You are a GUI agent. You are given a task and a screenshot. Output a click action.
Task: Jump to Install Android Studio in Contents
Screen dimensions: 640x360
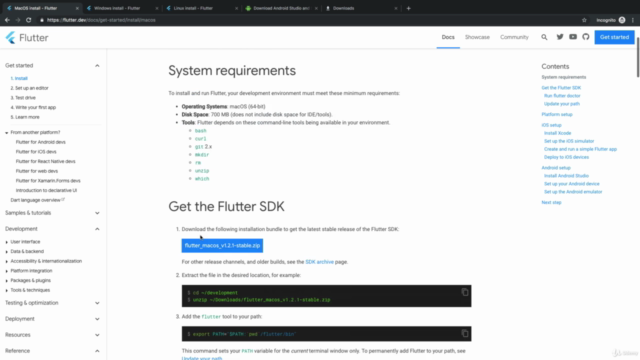(x=566, y=176)
